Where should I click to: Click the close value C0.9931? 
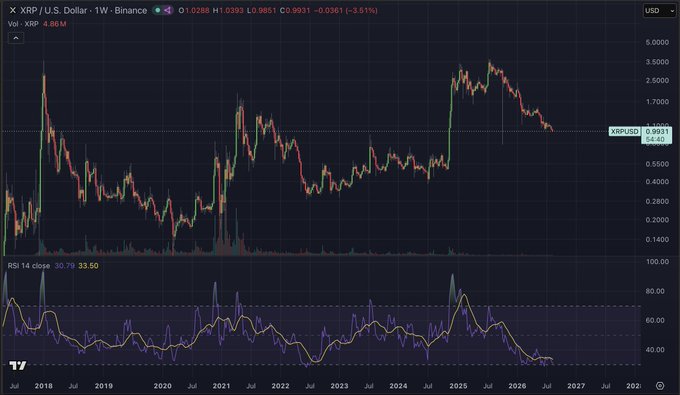click(x=295, y=10)
